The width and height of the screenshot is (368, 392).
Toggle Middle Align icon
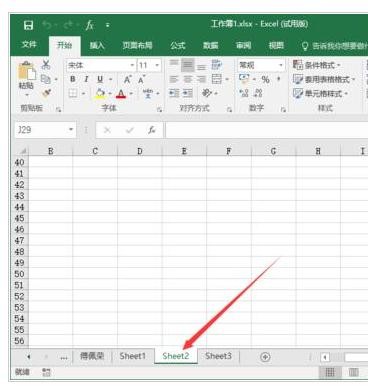(x=188, y=65)
